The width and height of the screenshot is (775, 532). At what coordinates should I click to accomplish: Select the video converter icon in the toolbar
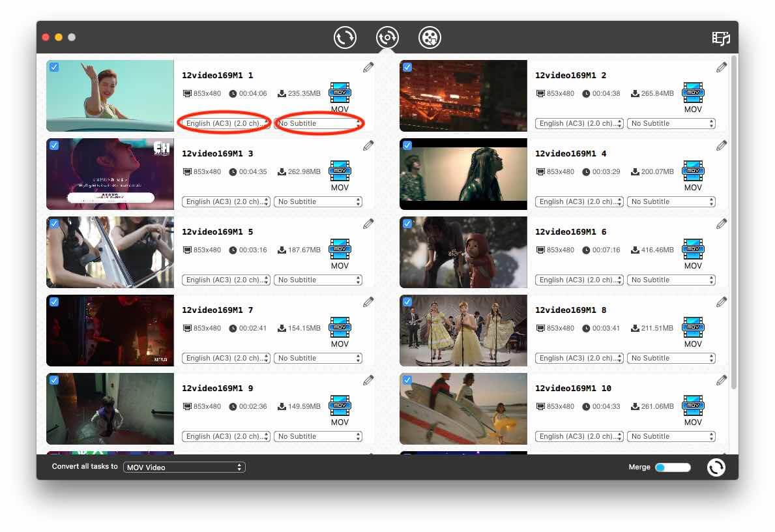pyautogui.click(x=345, y=37)
